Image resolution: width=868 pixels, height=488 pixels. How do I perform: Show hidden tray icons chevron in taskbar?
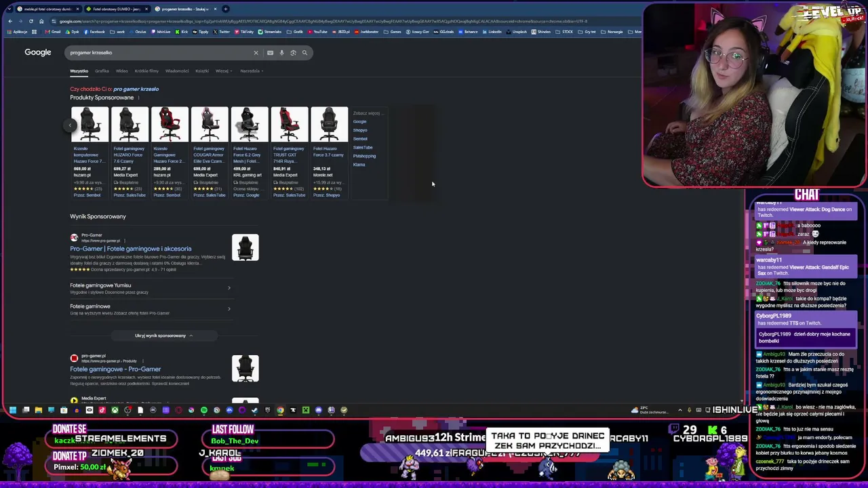click(x=680, y=410)
